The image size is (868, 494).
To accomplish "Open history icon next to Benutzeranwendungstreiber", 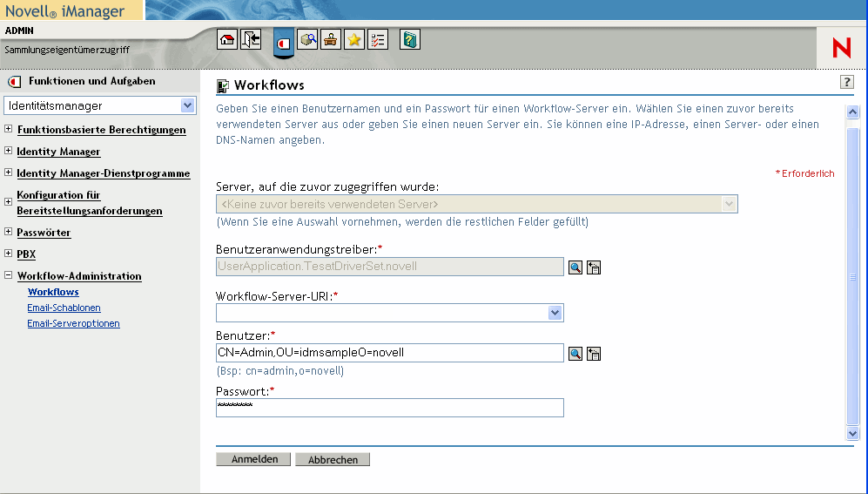I will coord(594,267).
